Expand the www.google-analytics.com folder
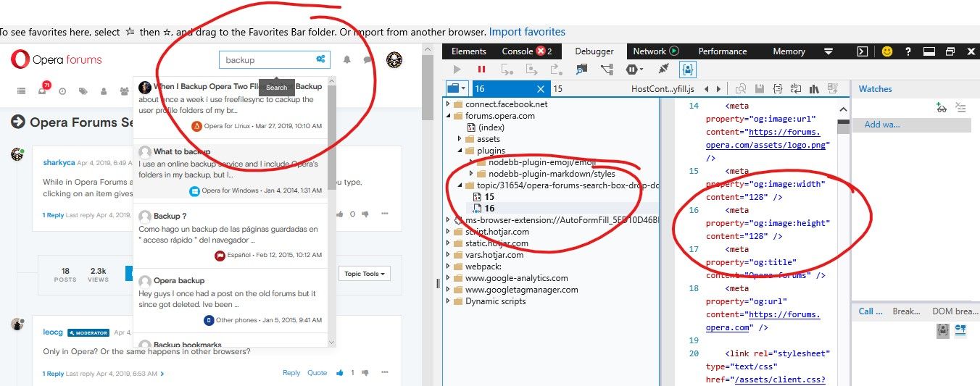 [x=448, y=278]
